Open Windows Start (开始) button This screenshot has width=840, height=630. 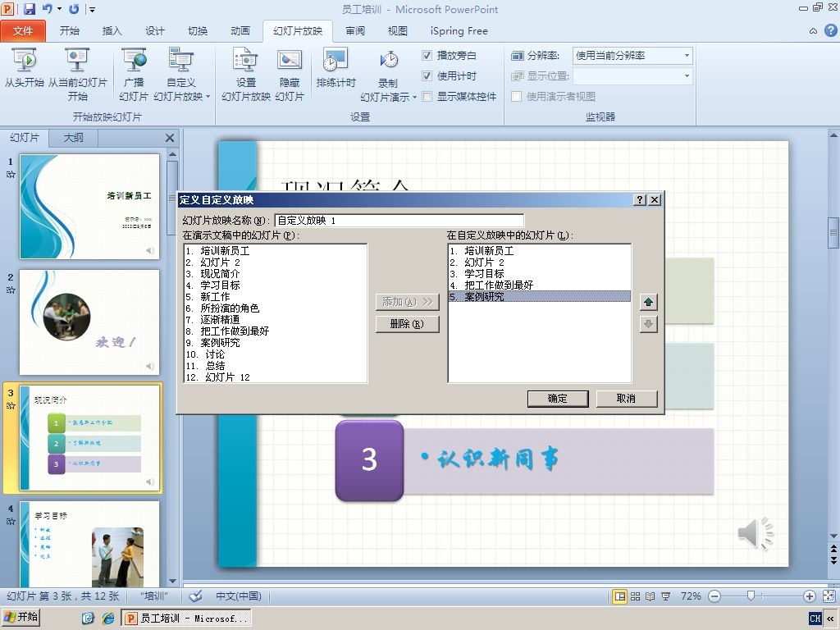tap(21, 618)
